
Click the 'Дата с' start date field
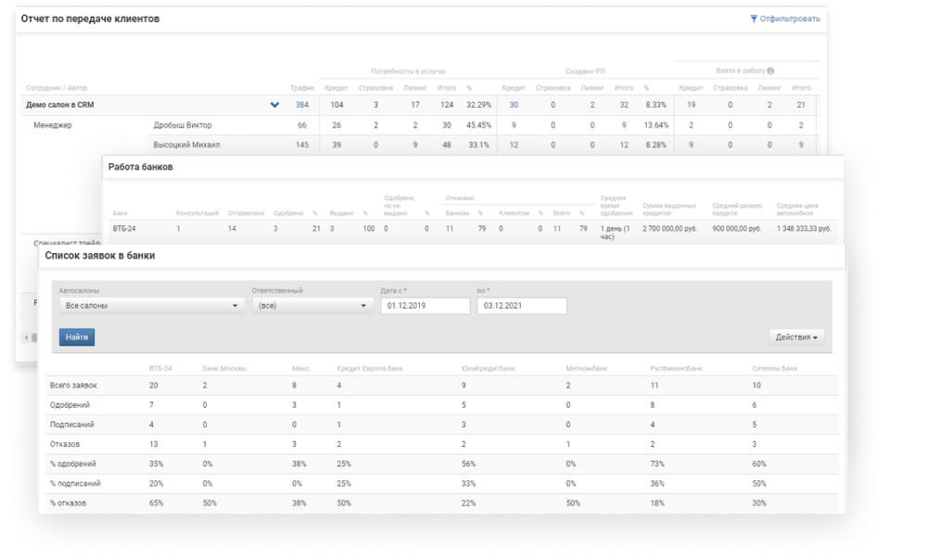pos(425,305)
